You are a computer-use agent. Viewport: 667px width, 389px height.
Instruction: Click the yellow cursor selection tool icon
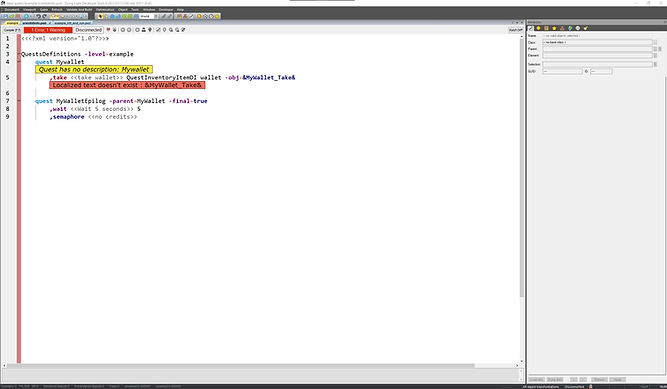tap(100, 16)
